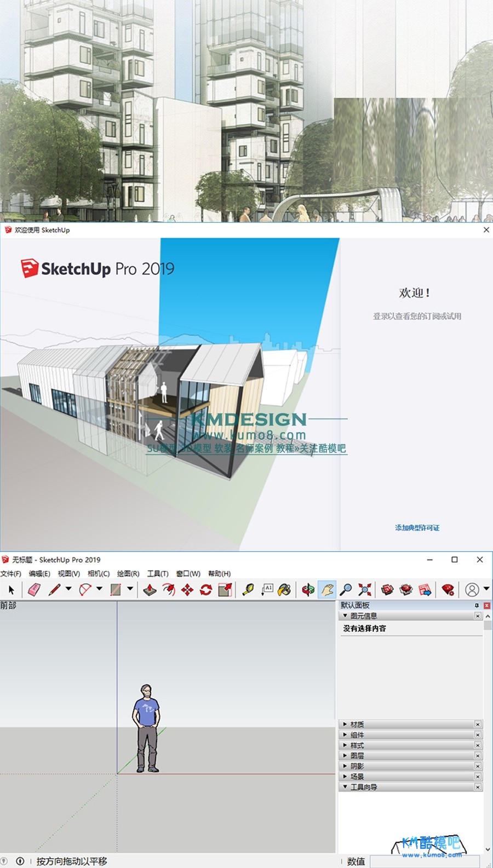Select the arrow Select tool
The image size is (493, 868).
(11, 590)
